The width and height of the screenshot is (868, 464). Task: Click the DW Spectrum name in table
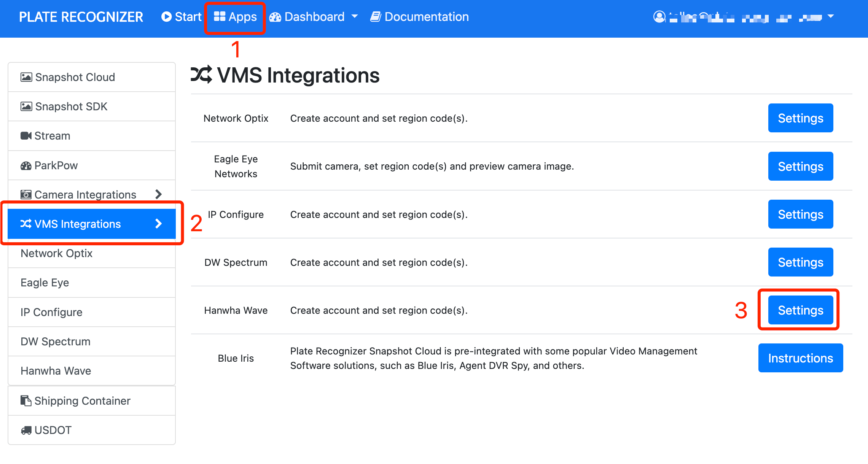coord(236,262)
